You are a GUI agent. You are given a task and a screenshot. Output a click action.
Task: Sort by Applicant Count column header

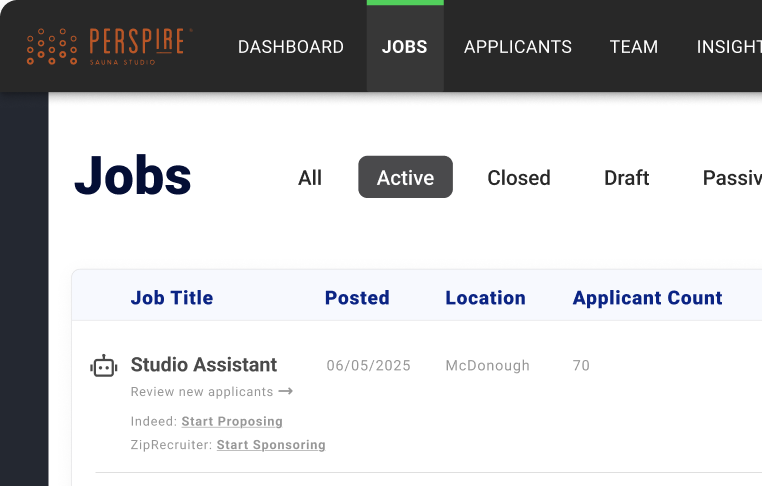pyautogui.click(x=647, y=298)
